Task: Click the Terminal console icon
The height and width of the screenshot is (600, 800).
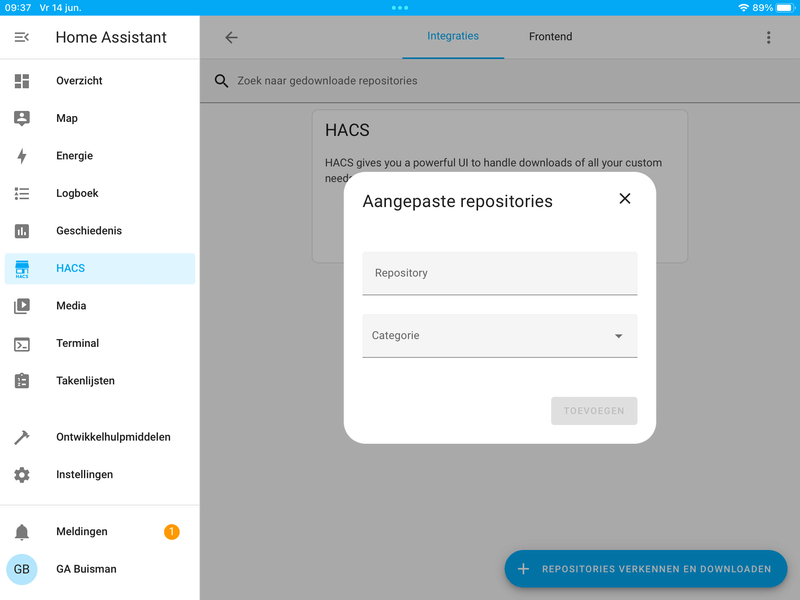Action: 21,344
